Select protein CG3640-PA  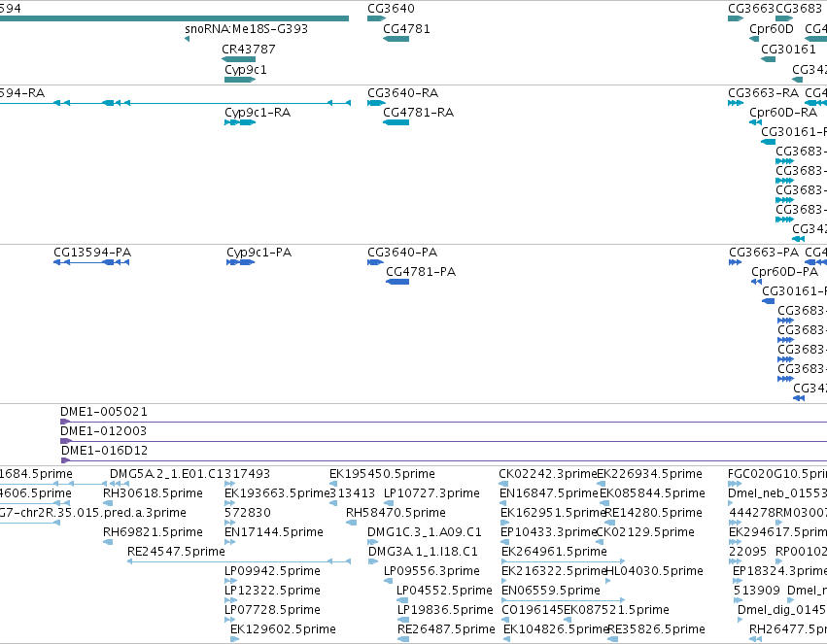point(402,253)
